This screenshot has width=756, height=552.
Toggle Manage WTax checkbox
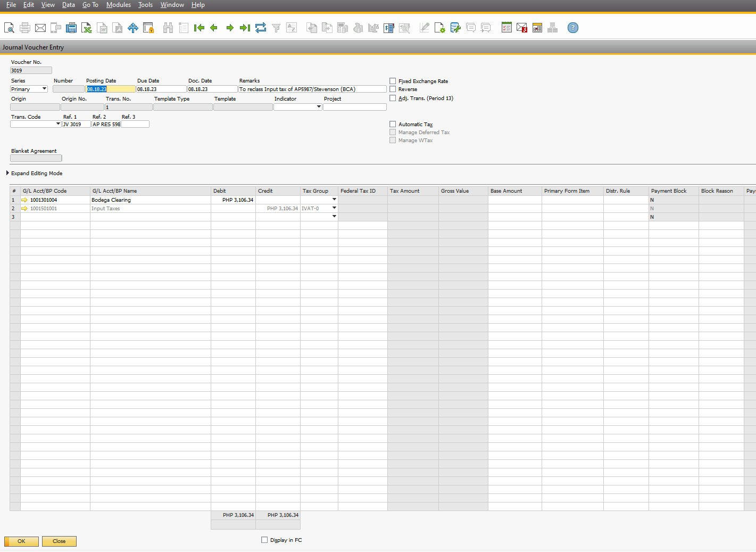[x=393, y=140]
